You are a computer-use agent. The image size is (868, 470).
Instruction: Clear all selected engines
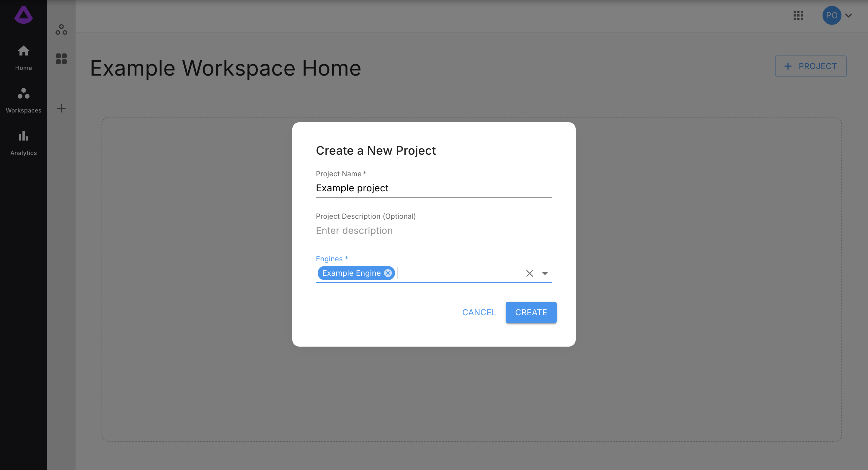(x=529, y=273)
